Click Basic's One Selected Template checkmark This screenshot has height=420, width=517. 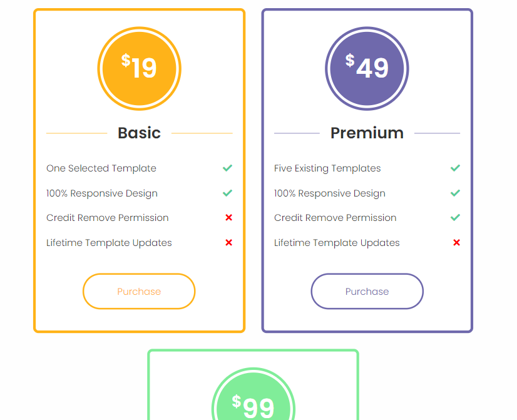[x=227, y=168]
